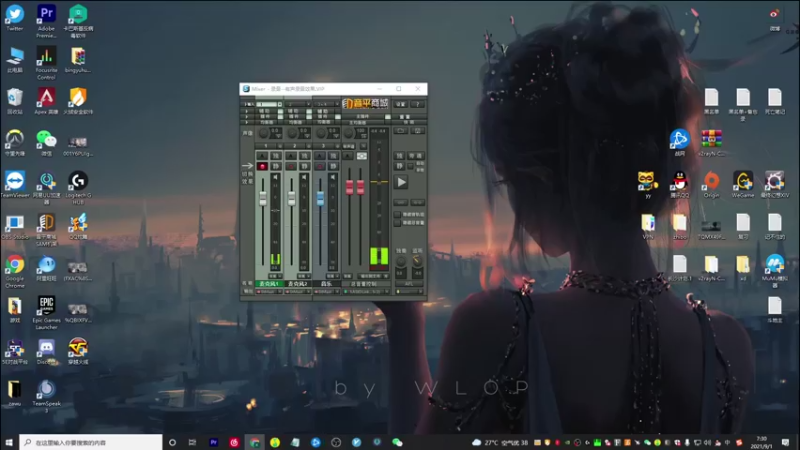Open Twitter desktop shortcut
Image resolution: width=800 pixels, height=450 pixels.
(15, 18)
